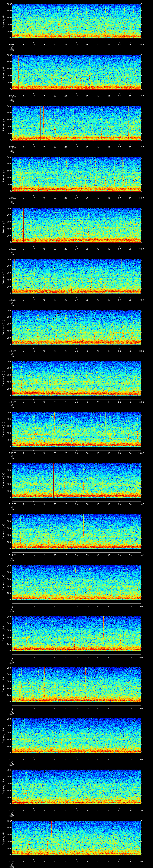Select the spectrogram plot starting at 5:14:00
Image resolution: width=153 pixels, height=868 pixels.
[77, 685]
